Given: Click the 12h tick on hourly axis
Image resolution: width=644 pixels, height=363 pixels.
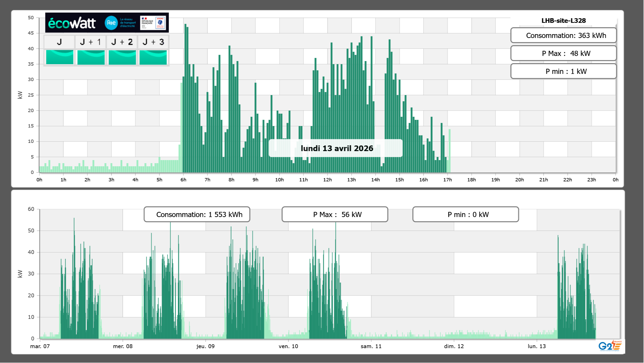Looking at the screenshot, I should [327, 180].
